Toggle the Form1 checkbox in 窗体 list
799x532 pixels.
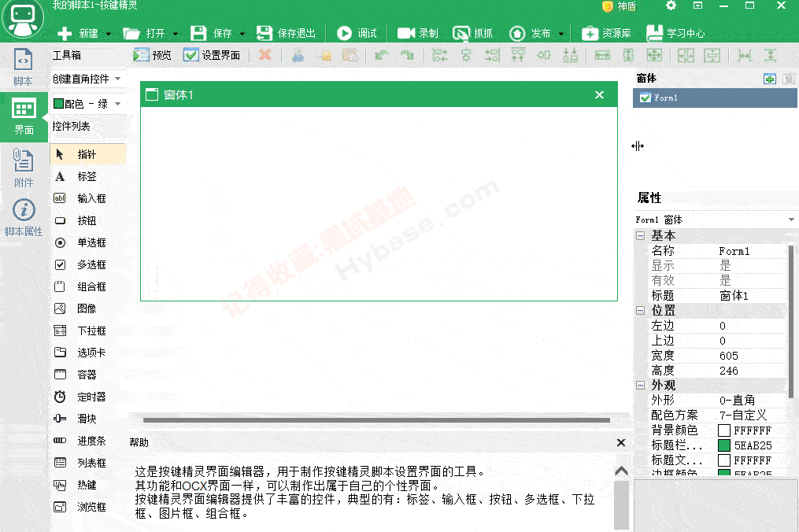coord(645,98)
